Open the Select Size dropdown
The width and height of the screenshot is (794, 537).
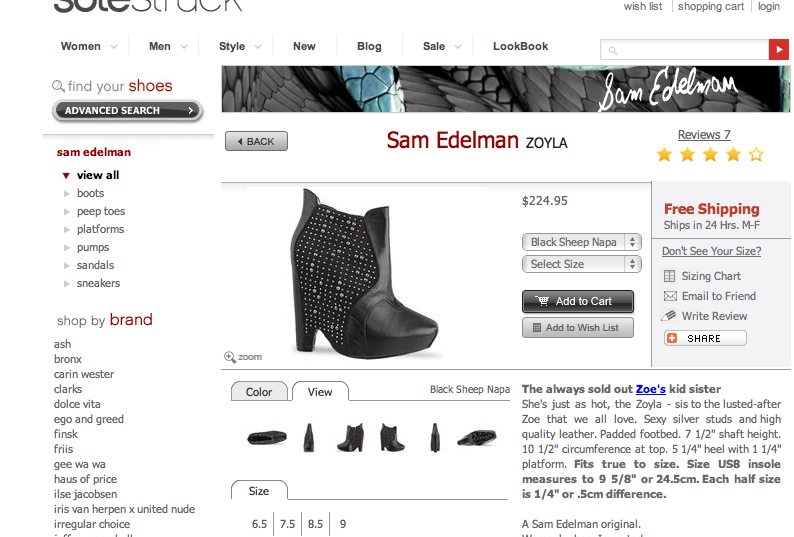582,264
